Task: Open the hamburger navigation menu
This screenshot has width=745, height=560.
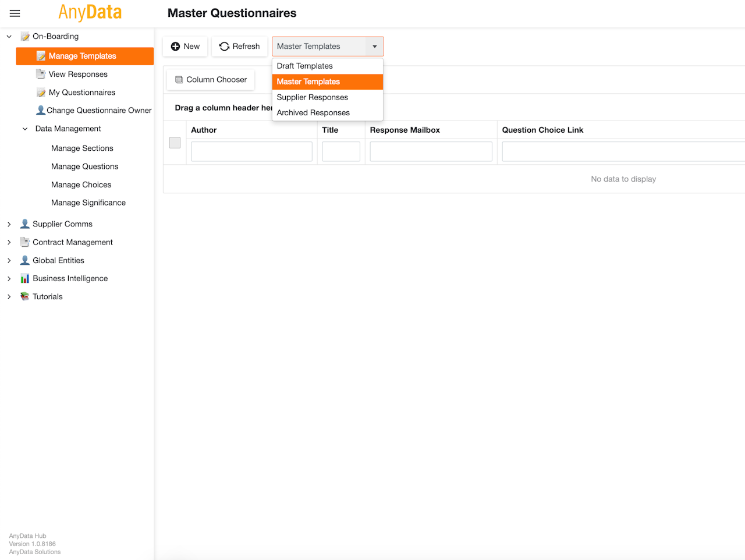Action: pyautogui.click(x=15, y=13)
